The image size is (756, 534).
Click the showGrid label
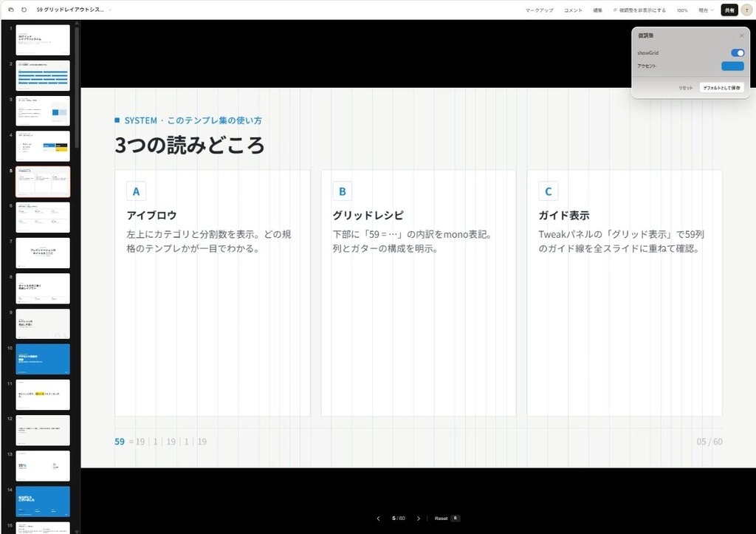pos(647,53)
